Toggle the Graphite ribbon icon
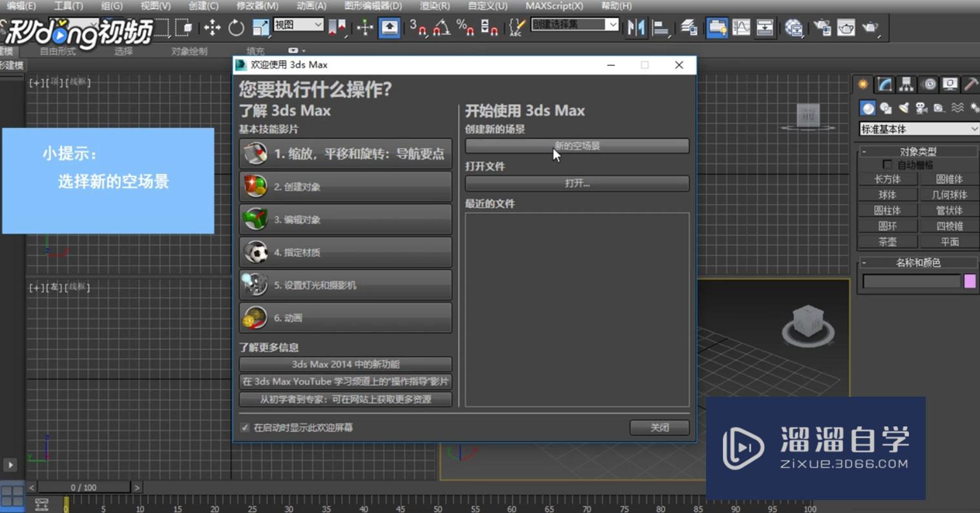The image size is (980, 513). [x=717, y=27]
